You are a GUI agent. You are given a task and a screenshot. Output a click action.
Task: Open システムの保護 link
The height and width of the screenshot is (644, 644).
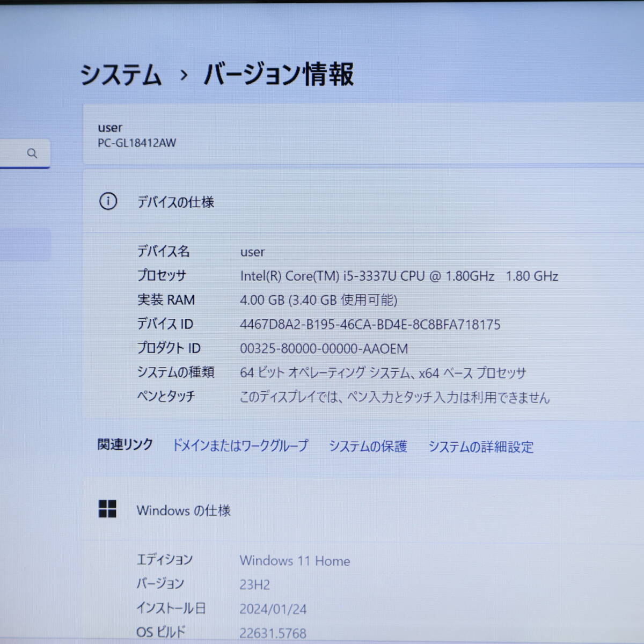[368, 446]
